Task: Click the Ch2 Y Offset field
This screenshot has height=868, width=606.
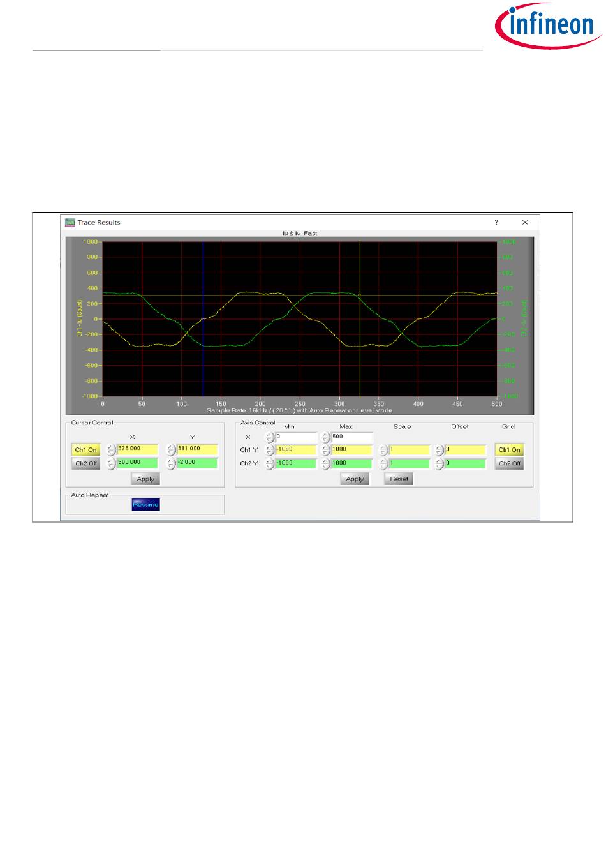Action: tap(466, 464)
